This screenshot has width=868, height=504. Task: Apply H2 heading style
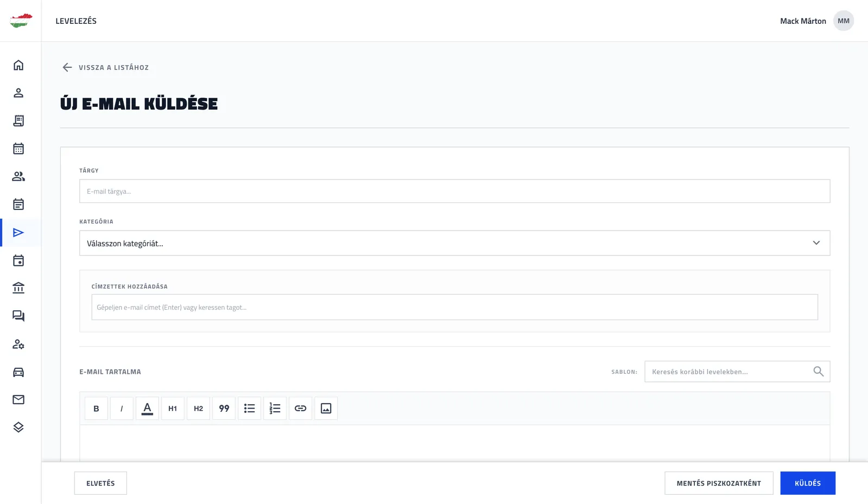pos(198,409)
